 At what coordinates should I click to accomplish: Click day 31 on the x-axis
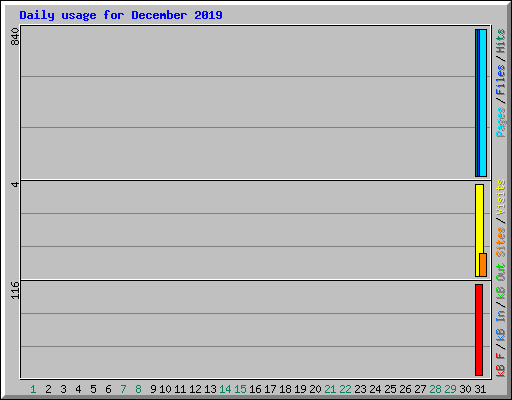tap(480, 389)
